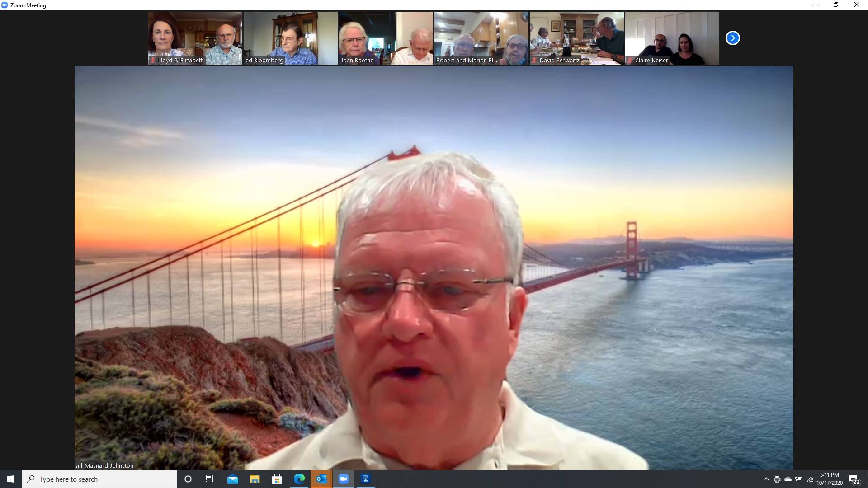The image size is (868, 488).
Task: Click muted mic icon on Lloyd & Elizabeth
Action: (153, 60)
